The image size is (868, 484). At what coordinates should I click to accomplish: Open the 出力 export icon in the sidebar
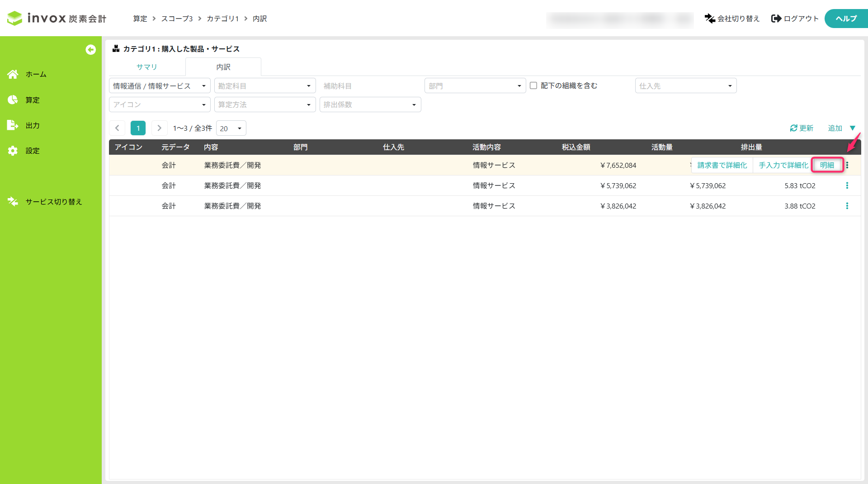[x=13, y=125]
